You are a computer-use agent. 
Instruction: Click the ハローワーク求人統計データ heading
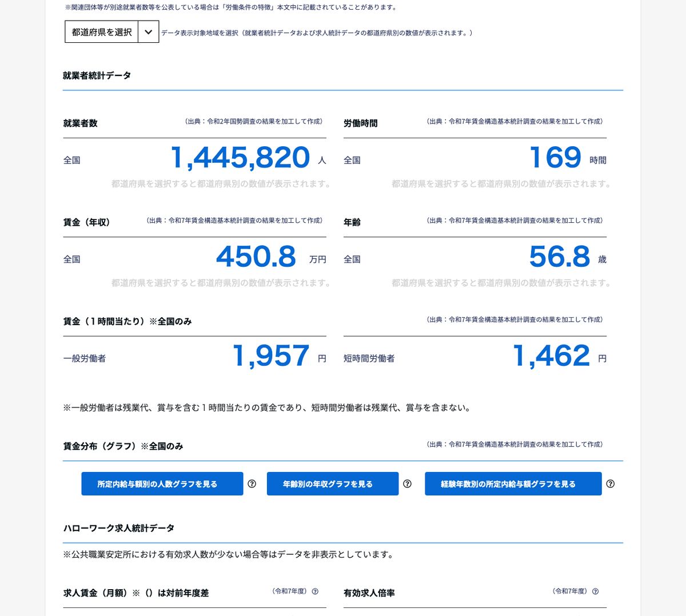click(x=119, y=528)
